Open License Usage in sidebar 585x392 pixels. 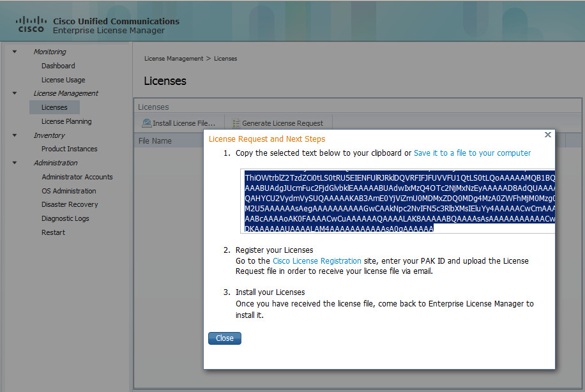point(63,80)
